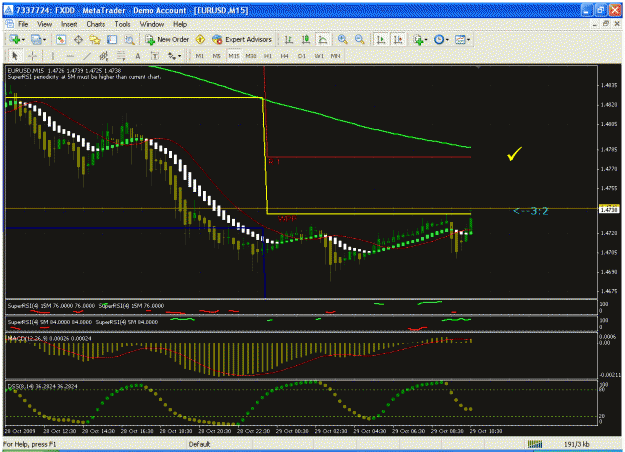Switch chart to M30 timeframe
The image size is (625, 452).
pyautogui.click(x=251, y=56)
